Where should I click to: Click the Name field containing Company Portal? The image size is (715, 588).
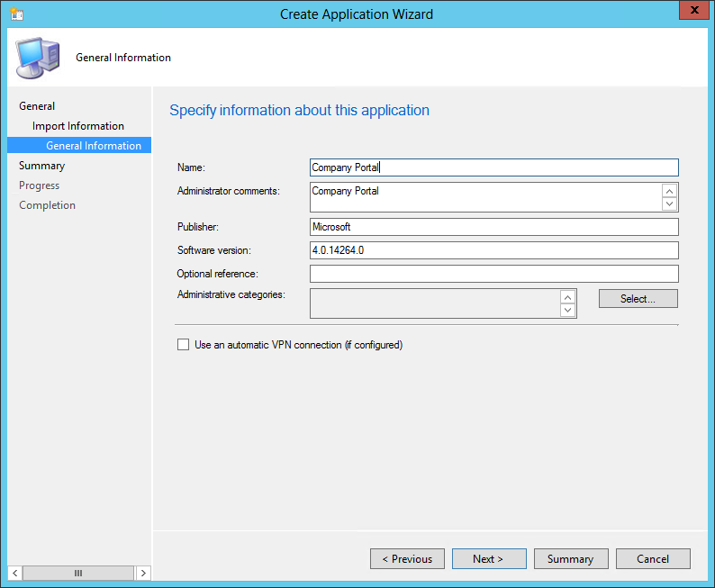click(493, 167)
